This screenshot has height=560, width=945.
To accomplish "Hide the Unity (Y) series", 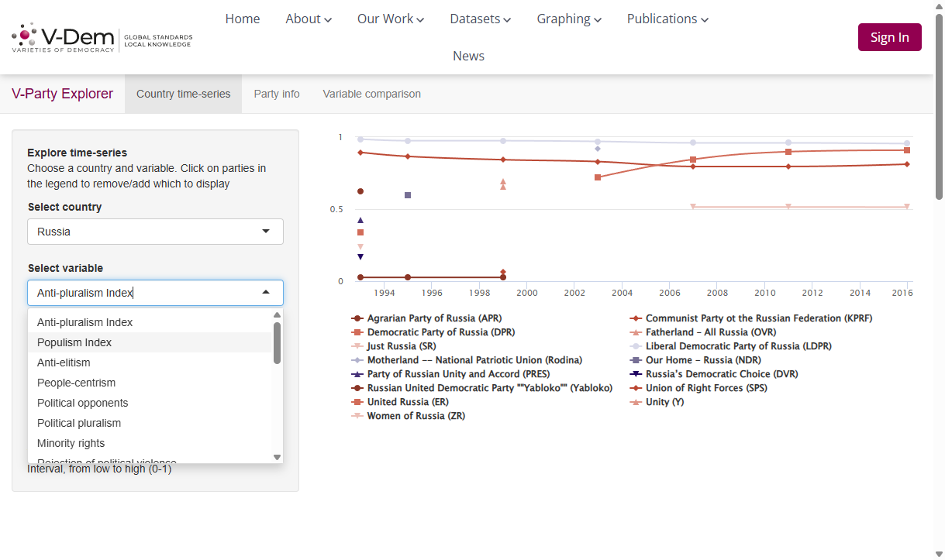I will pyautogui.click(x=657, y=402).
